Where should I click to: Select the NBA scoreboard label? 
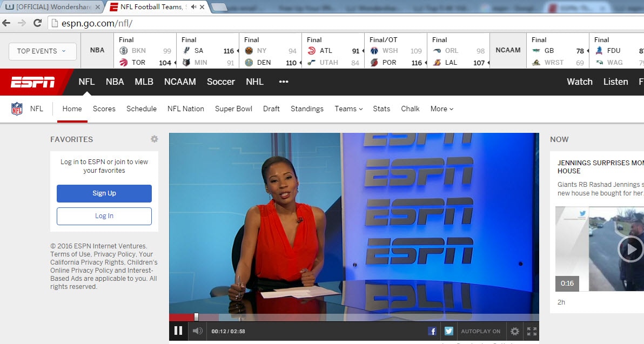click(x=97, y=50)
